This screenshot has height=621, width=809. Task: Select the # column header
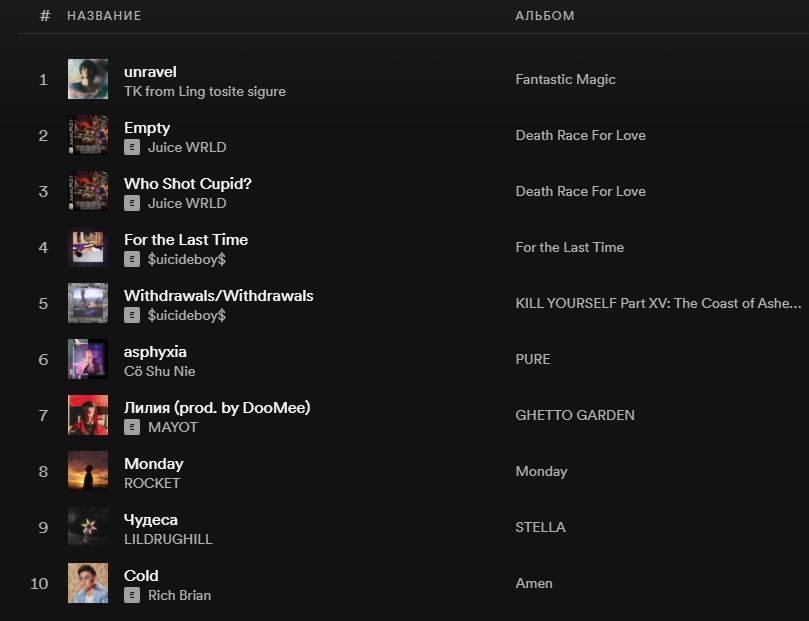click(43, 16)
